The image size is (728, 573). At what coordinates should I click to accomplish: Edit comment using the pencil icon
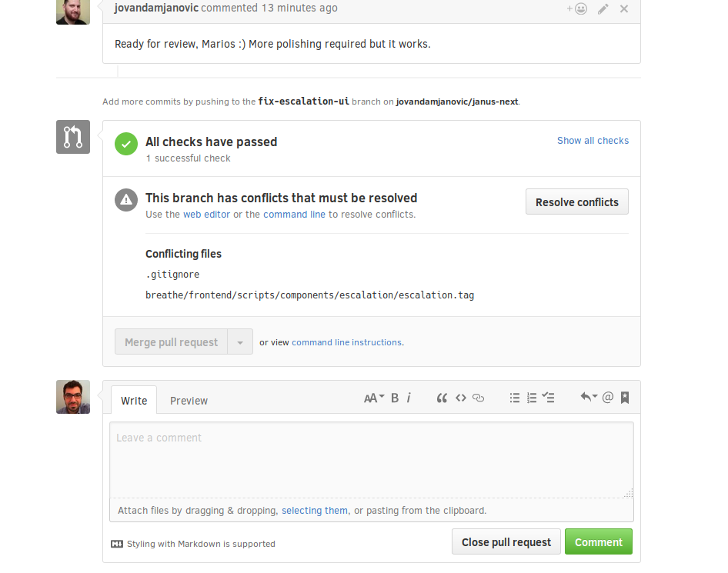[x=603, y=8]
